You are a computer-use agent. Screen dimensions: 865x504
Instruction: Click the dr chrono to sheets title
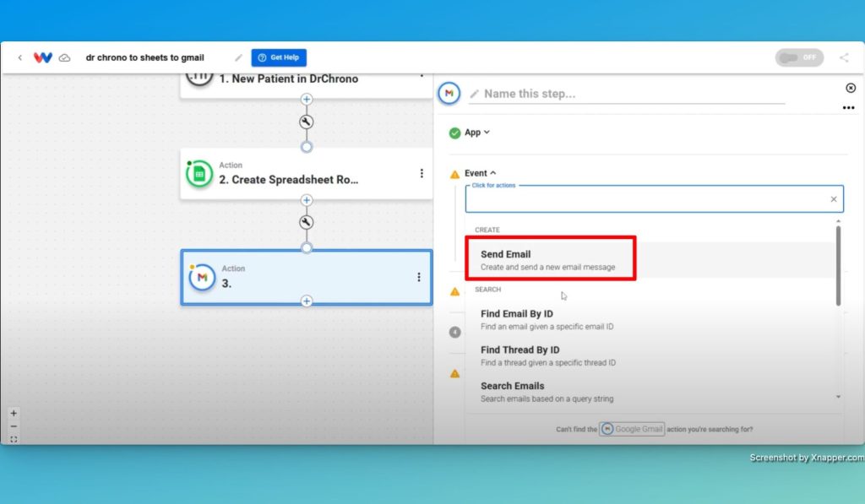click(144, 57)
